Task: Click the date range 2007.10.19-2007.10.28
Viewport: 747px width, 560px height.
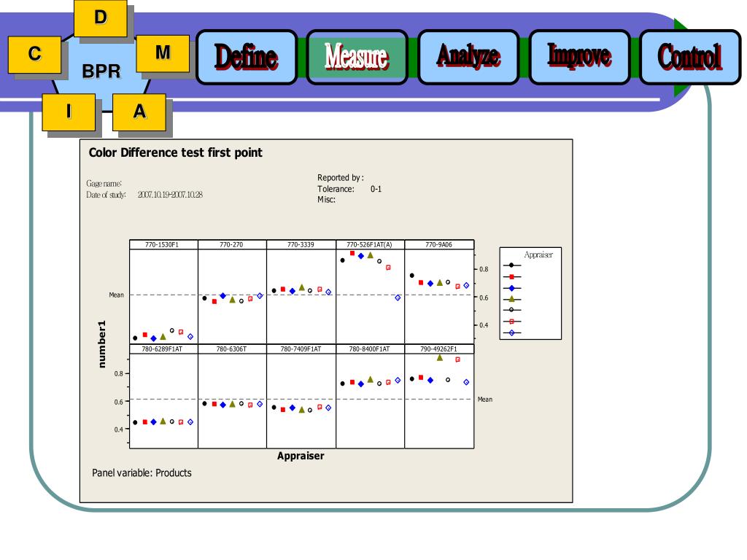Action: pos(170,195)
